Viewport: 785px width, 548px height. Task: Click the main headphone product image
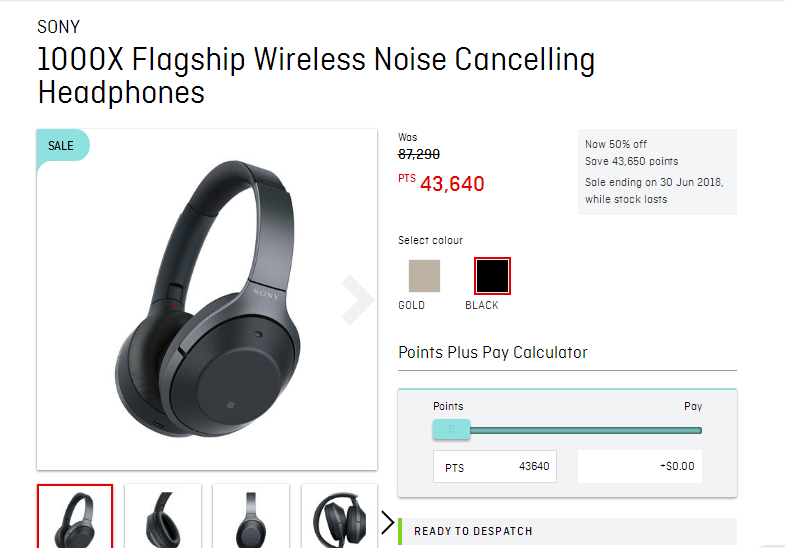tap(207, 299)
